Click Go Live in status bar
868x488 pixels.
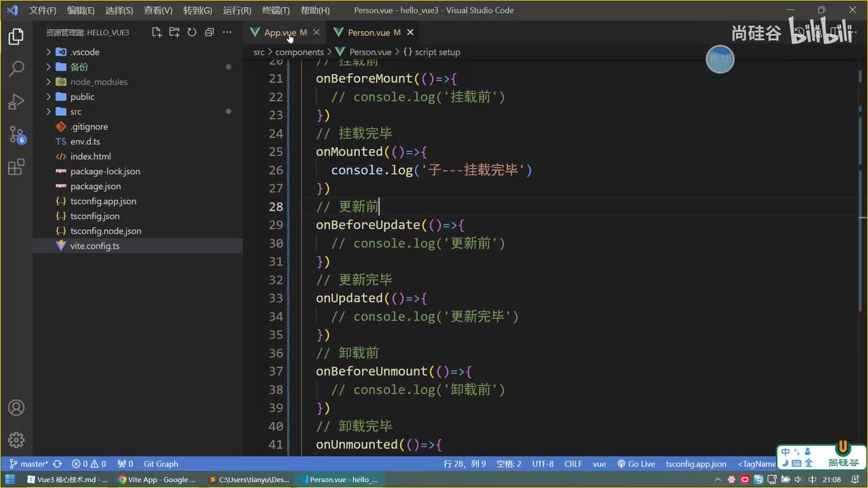point(636,464)
